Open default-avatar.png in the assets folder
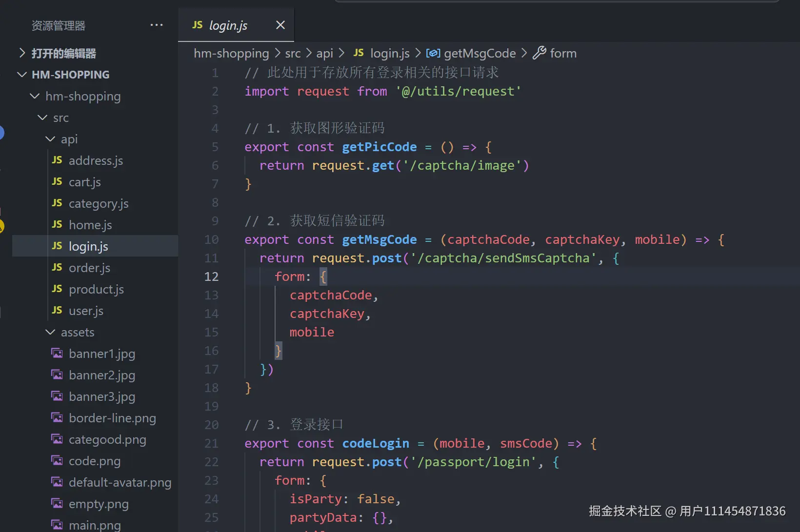The width and height of the screenshot is (800, 532). [120, 482]
